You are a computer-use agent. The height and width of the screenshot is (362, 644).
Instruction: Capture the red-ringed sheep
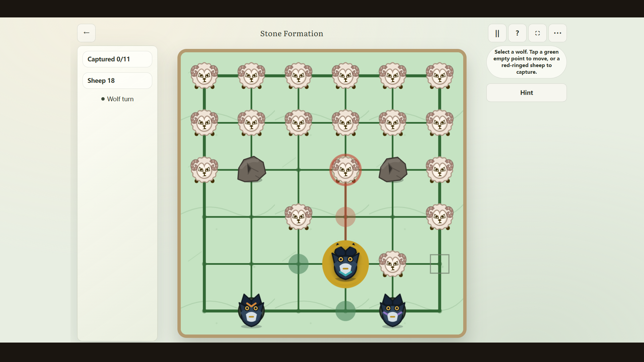point(345,170)
